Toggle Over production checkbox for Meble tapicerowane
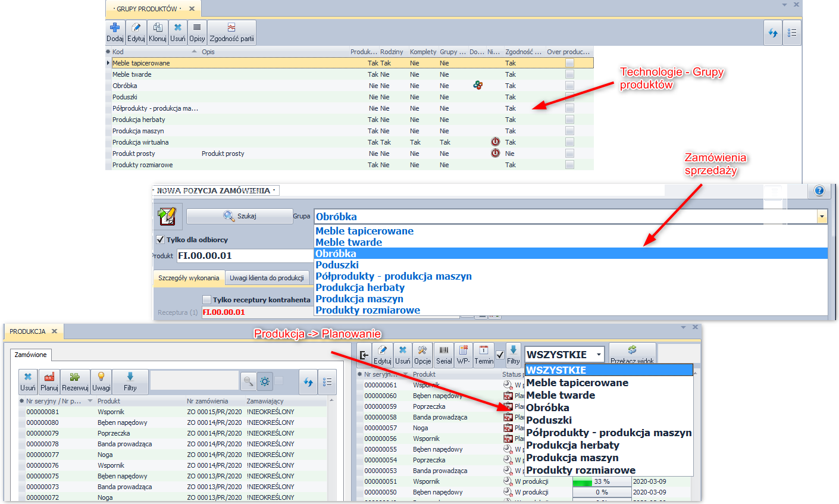The image size is (839, 504). [x=569, y=63]
